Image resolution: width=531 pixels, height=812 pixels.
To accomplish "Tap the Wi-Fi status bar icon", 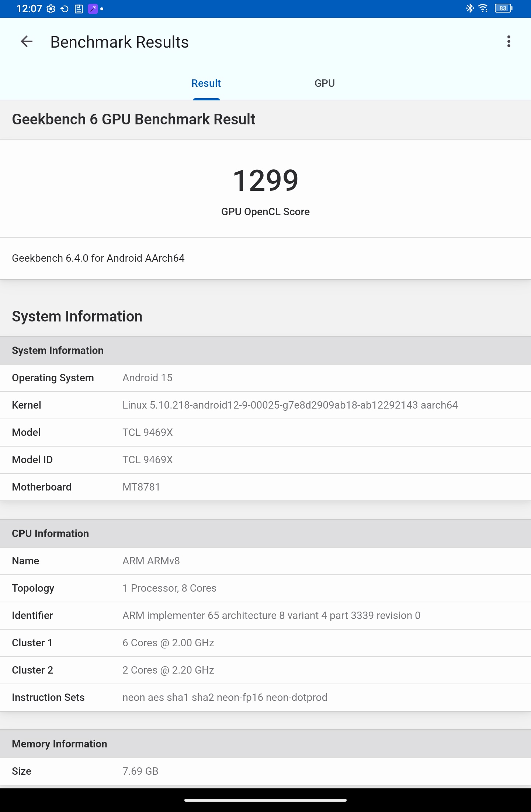I will pyautogui.click(x=483, y=8).
